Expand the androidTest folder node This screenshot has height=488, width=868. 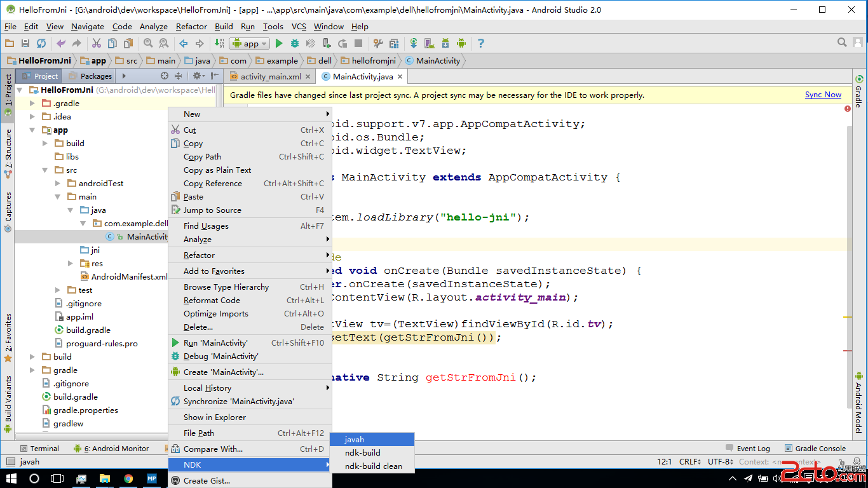[x=58, y=183]
